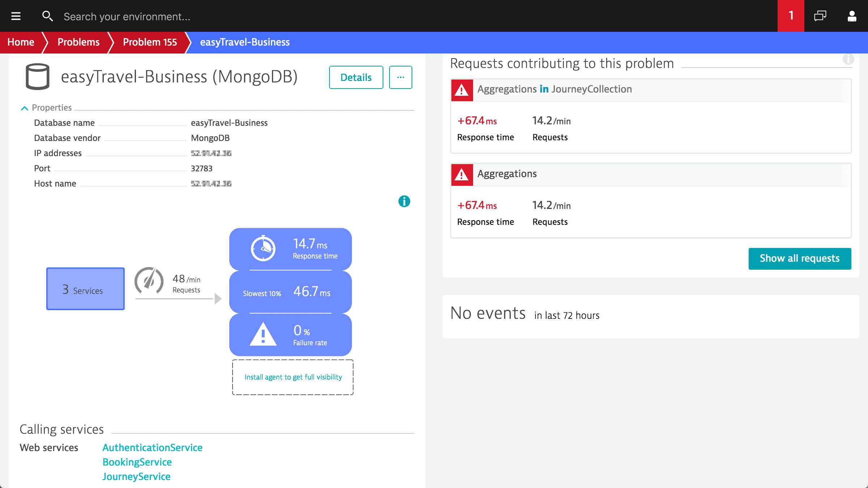This screenshot has width=868, height=488.
Task: Open the JourneyService link
Action: [136, 476]
